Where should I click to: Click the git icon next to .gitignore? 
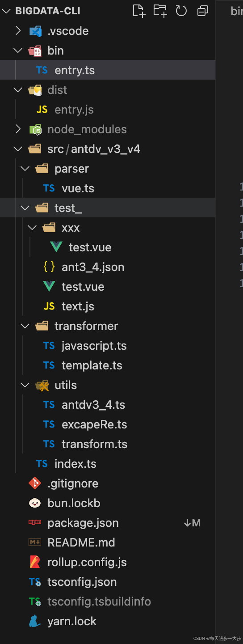click(x=35, y=483)
